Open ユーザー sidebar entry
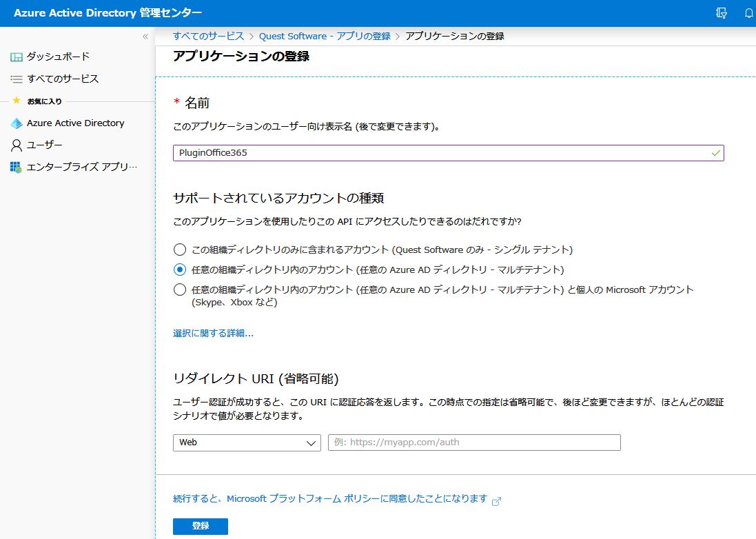The image size is (756, 539). (44, 145)
